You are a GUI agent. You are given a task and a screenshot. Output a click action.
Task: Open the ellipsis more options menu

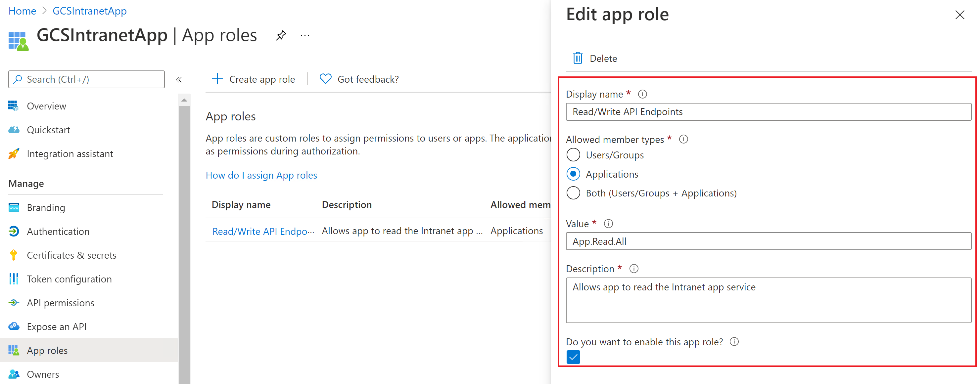tap(305, 36)
